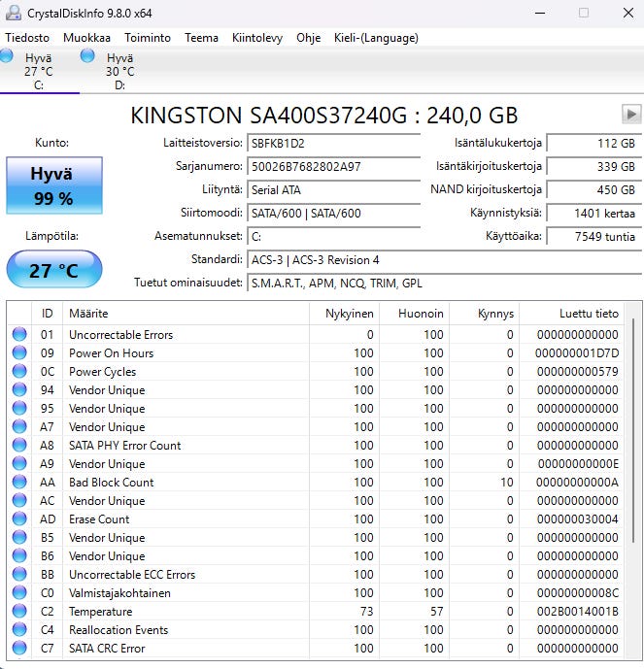Click the CrystalDiskInfo app icon in title bar
Screen dimensions: 644x669
[12, 14]
